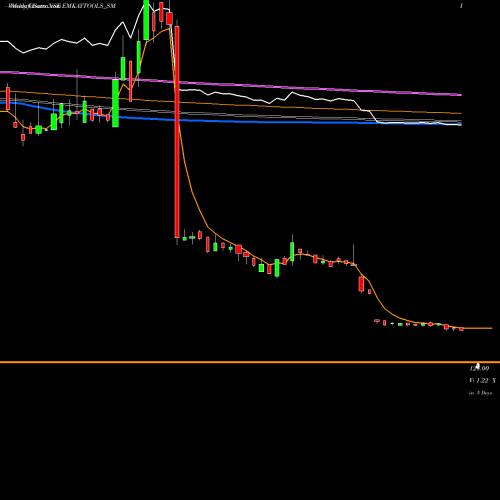Viewport: 500px width, 500px height.
Task: Click the thick orange horizontal separator line
Action: pyautogui.click(x=250, y=362)
